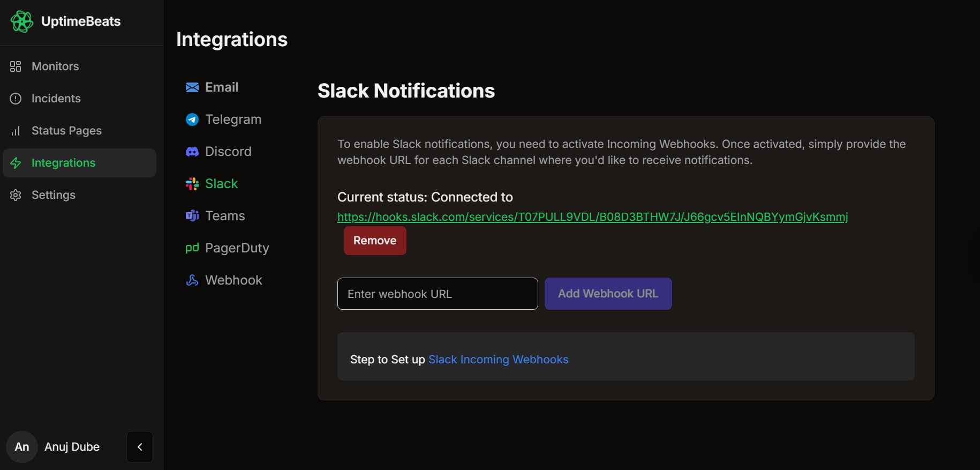The image size is (980, 470).
Task: Go to Incidents page
Action: [56, 99]
